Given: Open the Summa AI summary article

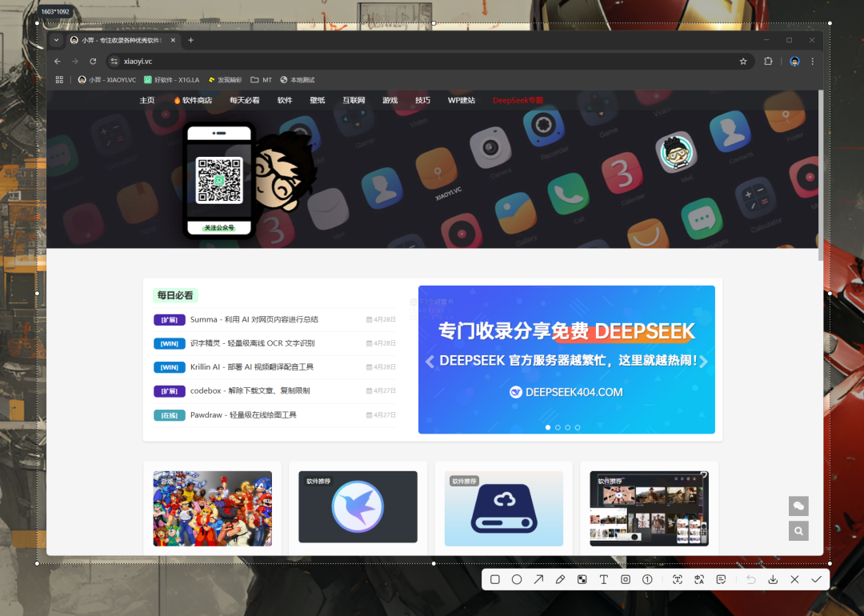Looking at the screenshot, I should pos(254,319).
